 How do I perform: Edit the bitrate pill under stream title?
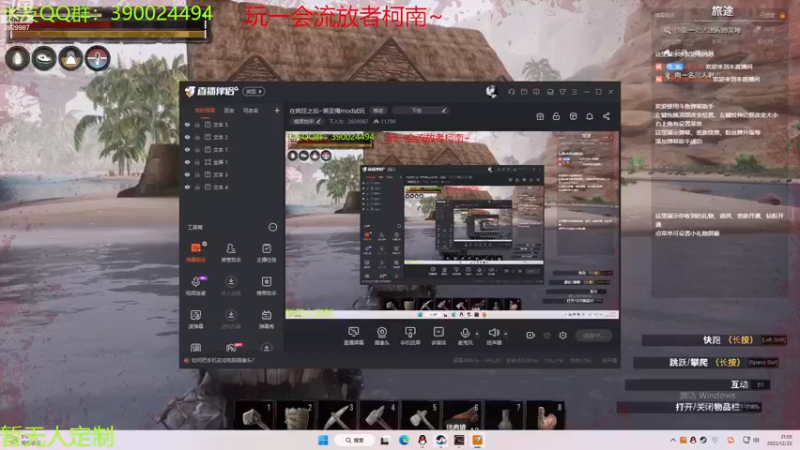pos(307,121)
